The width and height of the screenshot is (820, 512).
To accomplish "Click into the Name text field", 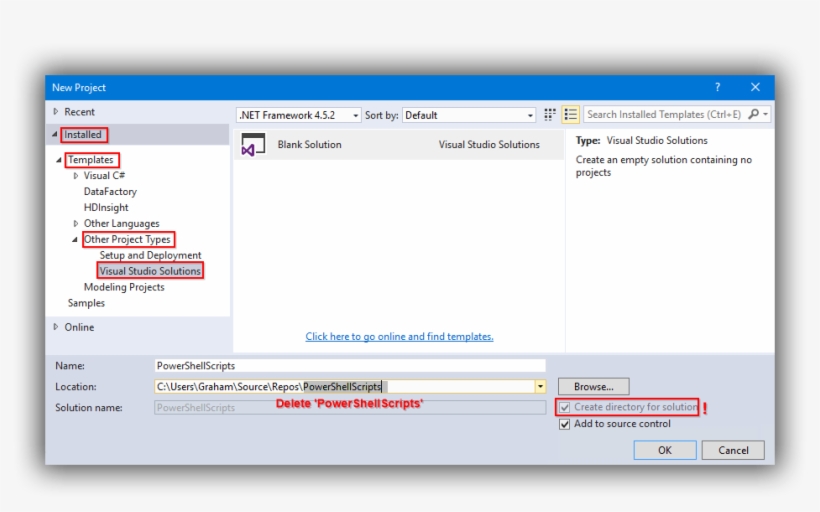I will coord(350,366).
